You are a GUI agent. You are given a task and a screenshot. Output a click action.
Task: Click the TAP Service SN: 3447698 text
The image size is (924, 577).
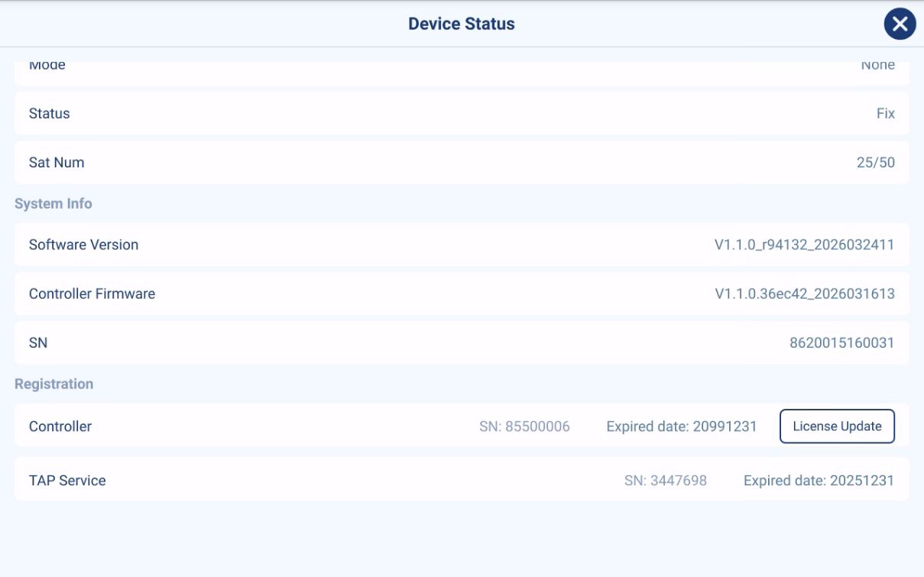666,481
